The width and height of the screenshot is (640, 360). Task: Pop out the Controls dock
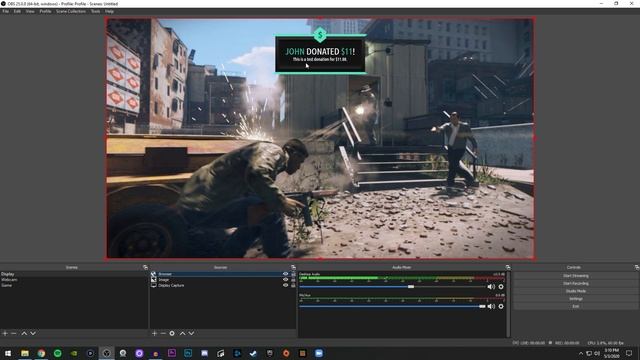tap(637, 267)
